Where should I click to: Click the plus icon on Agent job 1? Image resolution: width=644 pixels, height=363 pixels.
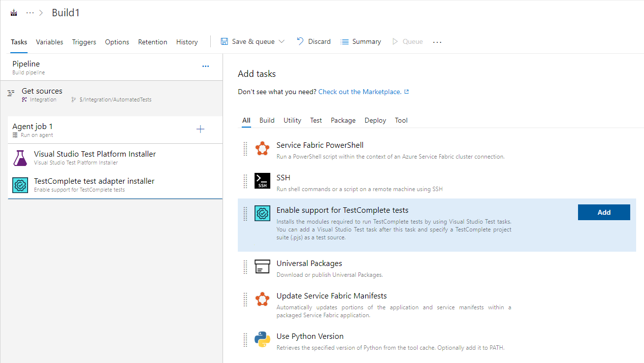pos(200,129)
